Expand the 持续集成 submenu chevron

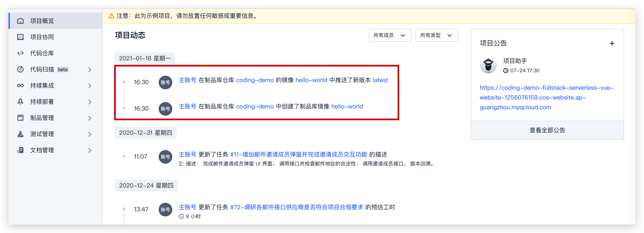(90, 86)
